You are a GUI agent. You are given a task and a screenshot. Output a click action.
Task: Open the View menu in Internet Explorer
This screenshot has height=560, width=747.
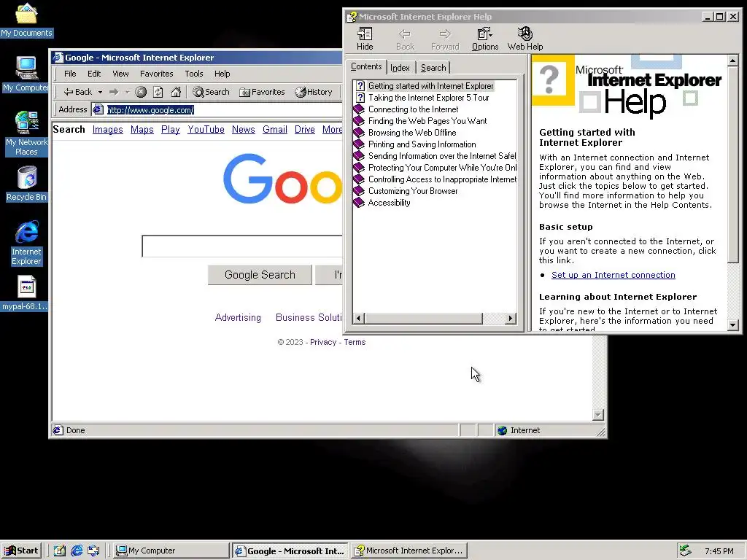pyautogui.click(x=120, y=74)
